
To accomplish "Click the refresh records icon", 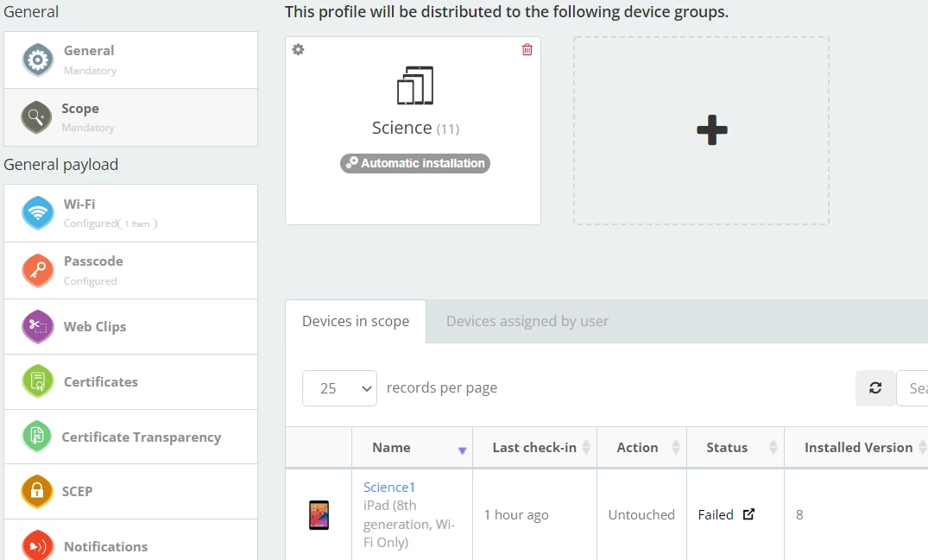I will (875, 388).
